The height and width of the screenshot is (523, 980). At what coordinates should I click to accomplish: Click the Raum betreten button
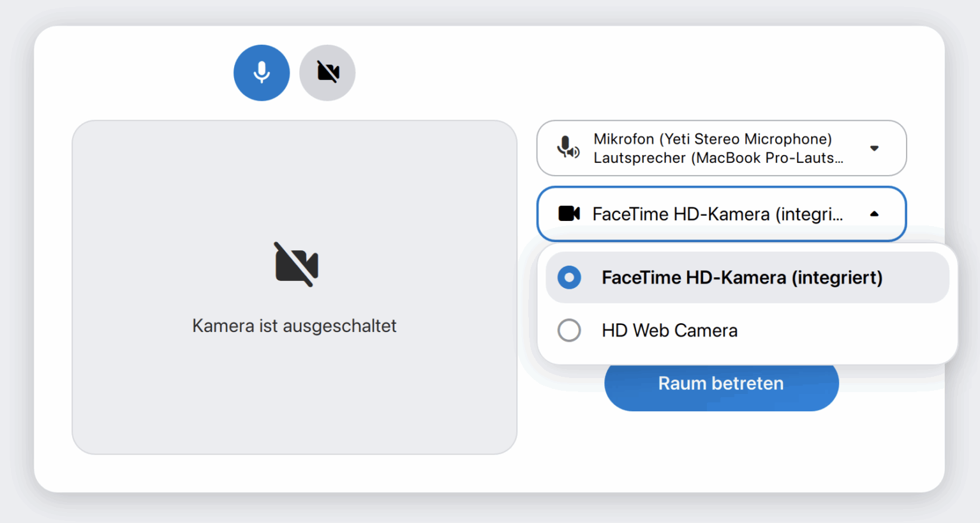pos(721,383)
